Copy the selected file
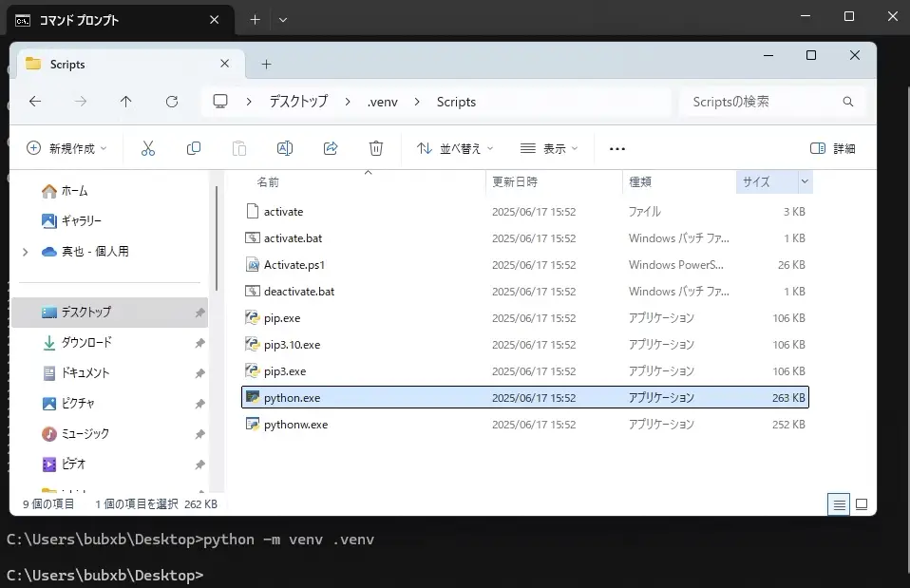 pos(193,148)
